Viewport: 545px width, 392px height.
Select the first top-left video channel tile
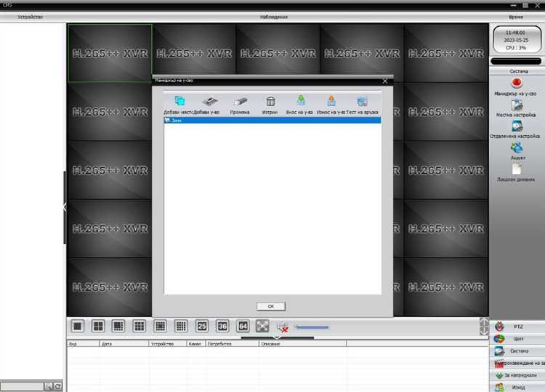point(110,53)
